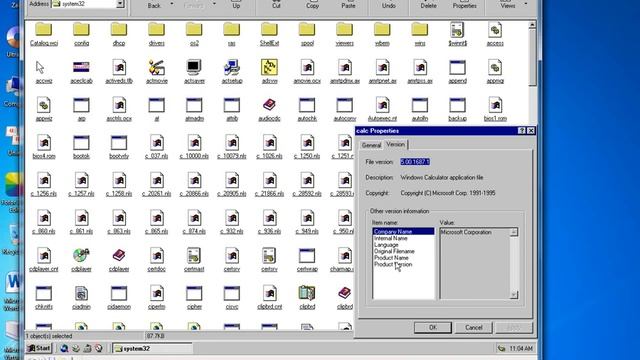
Task: Open the wbem folder
Action: coord(382,30)
